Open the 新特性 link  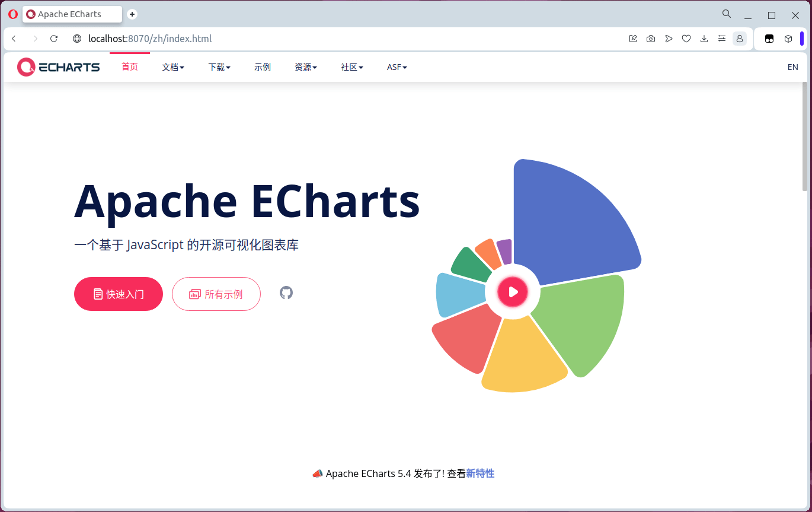(x=480, y=473)
